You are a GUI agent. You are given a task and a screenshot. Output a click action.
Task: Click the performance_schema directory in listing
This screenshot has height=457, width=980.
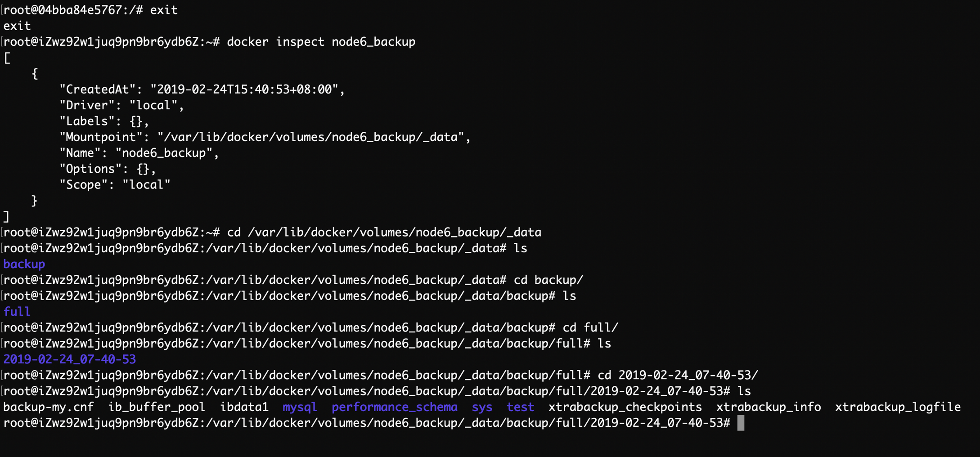pyautogui.click(x=394, y=407)
